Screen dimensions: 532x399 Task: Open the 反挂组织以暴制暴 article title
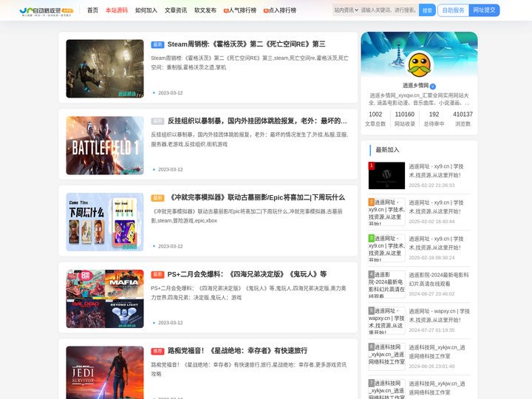[257, 120]
